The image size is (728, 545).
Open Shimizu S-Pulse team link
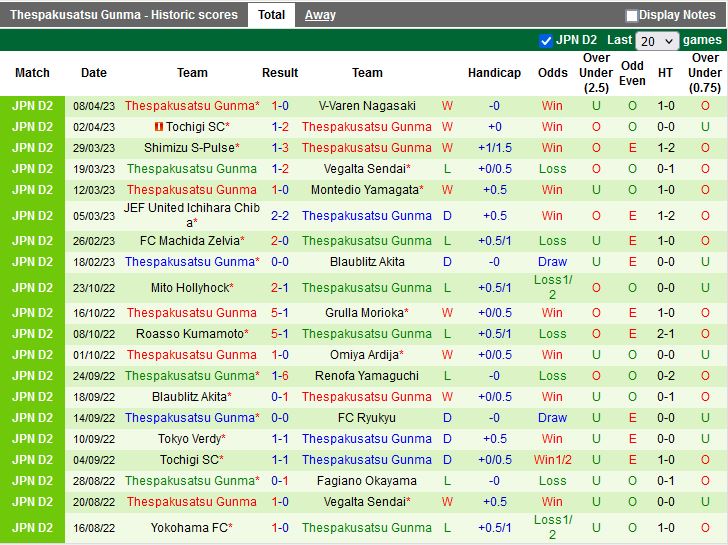pyautogui.click(x=189, y=148)
